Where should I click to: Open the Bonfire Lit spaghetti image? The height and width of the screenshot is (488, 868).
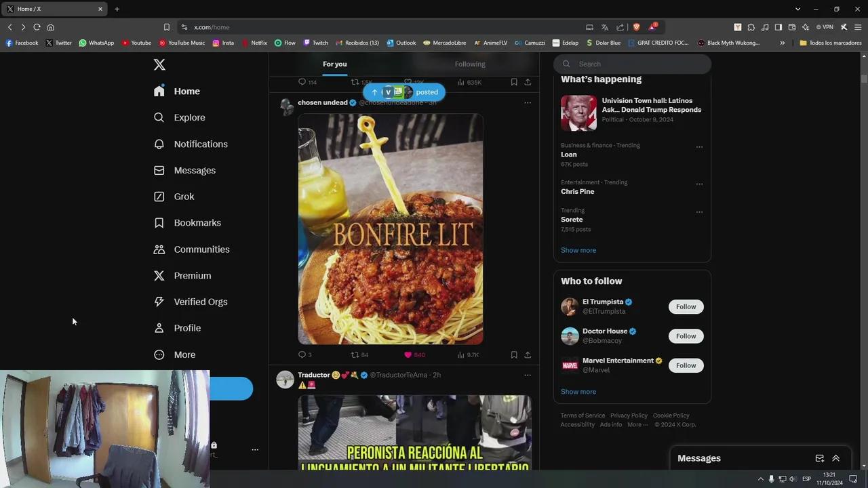tap(391, 229)
